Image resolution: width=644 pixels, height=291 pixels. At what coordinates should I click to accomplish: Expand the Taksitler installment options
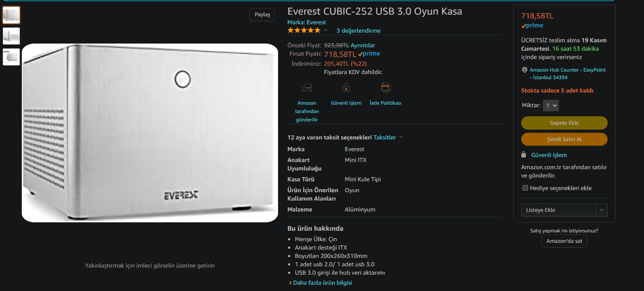pos(388,137)
